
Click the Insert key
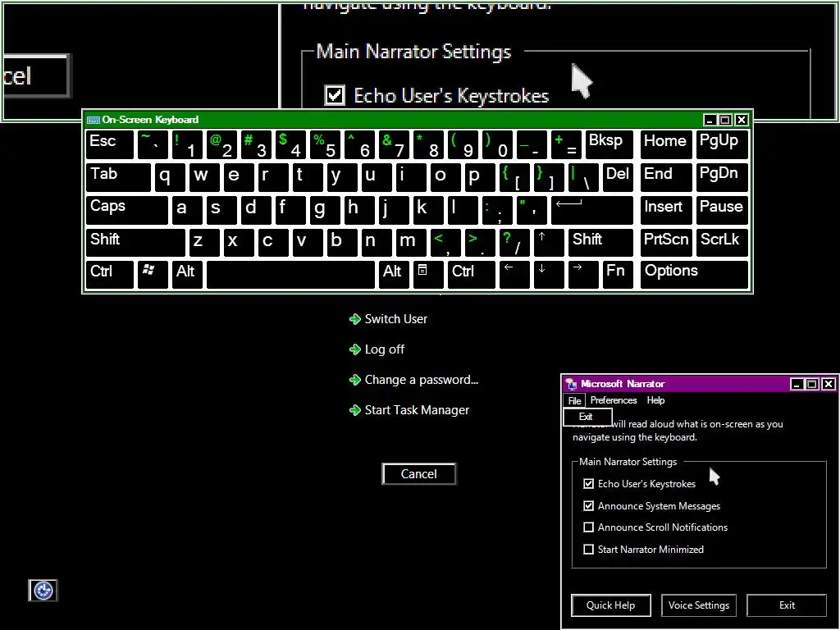[x=666, y=211]
